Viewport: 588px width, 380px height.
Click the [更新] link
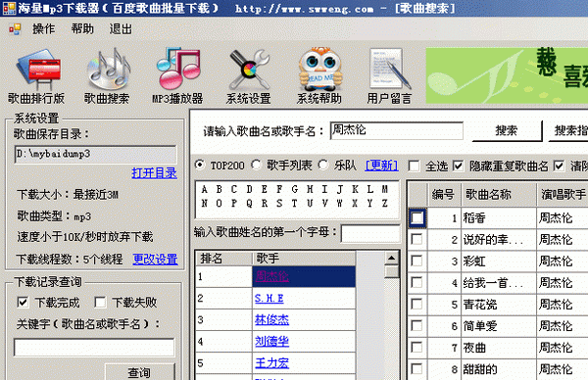(x=382, y=166)
